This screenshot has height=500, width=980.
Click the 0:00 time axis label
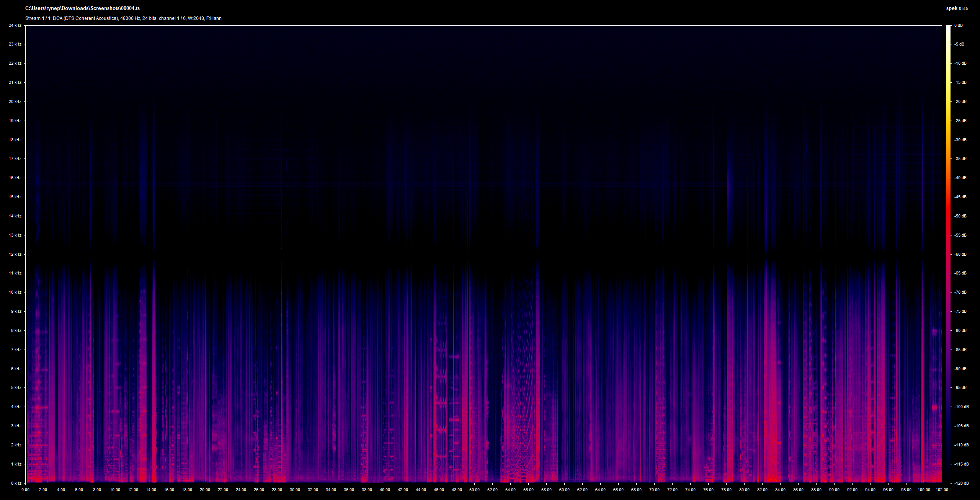(x=25, y=490)
